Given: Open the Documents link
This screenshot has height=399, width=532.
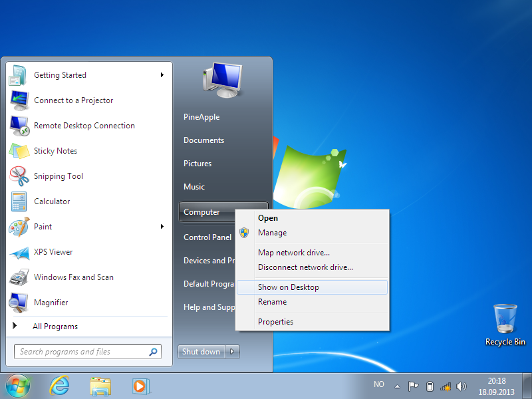Looking at the screenshot, I should 204,140.
